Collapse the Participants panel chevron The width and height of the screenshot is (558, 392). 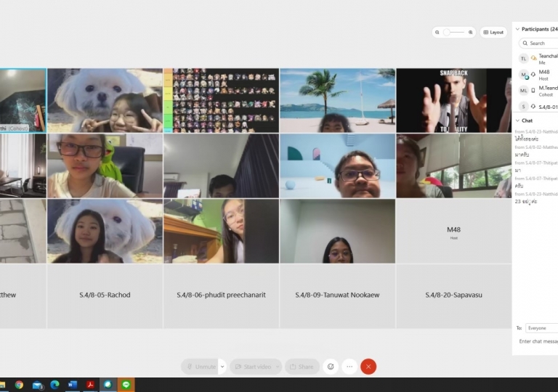point(517,29)
